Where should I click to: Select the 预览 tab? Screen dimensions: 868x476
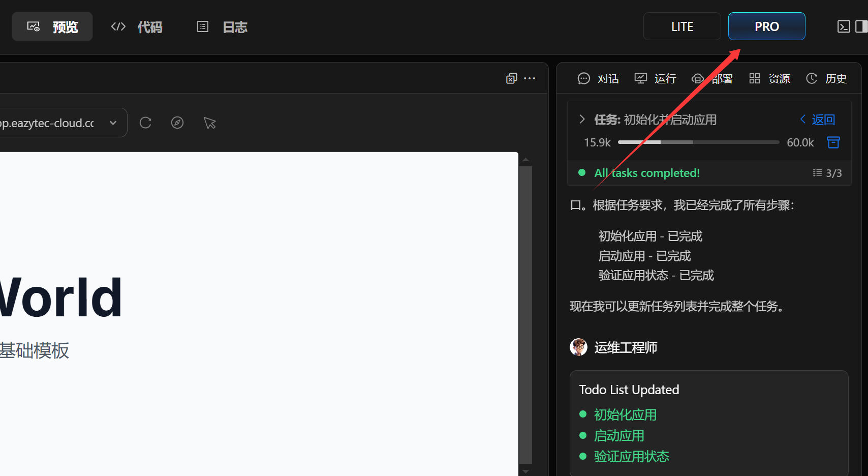[x=52, y=27]
